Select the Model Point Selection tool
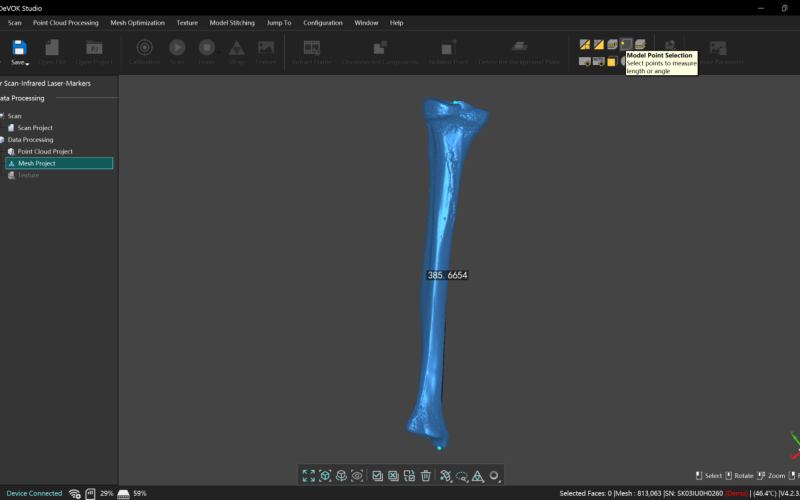This screenshot has width=800, height=500. point(626,44)
